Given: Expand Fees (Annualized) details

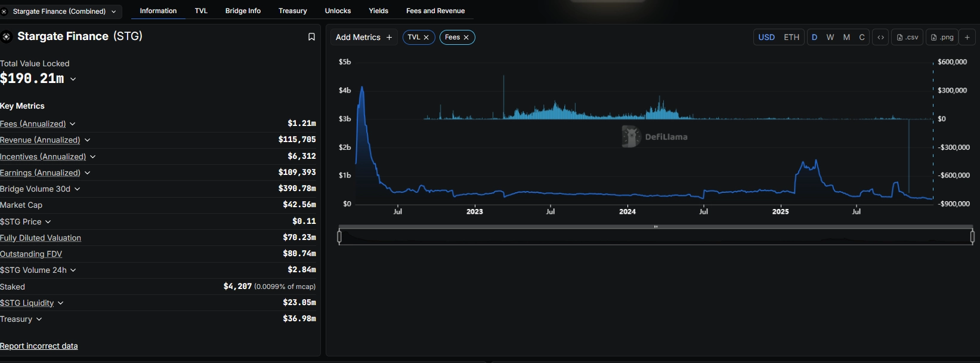Looking at the screenshot, I should point(72,124).
